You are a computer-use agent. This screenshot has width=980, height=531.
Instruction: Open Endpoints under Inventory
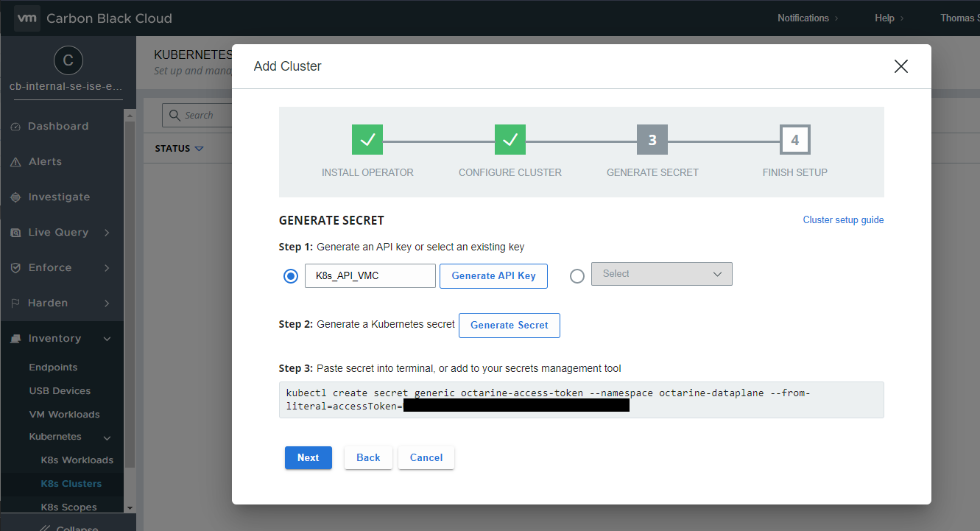pyautogui.click(x=53, y=368)
